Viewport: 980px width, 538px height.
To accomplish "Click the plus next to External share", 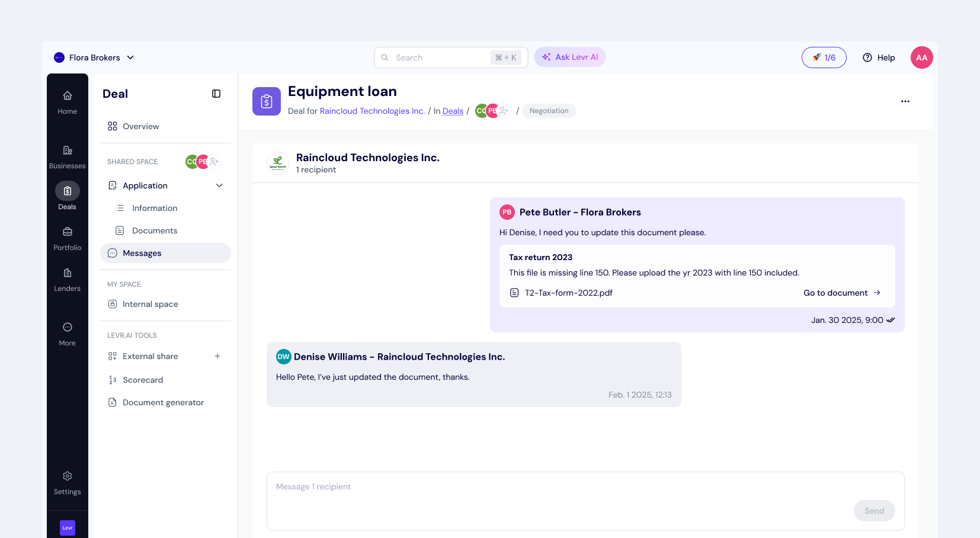I will (217, 356).
